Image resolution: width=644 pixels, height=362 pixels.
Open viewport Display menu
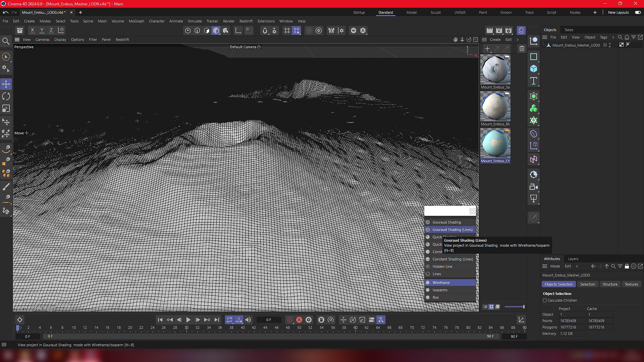[60, 40]
